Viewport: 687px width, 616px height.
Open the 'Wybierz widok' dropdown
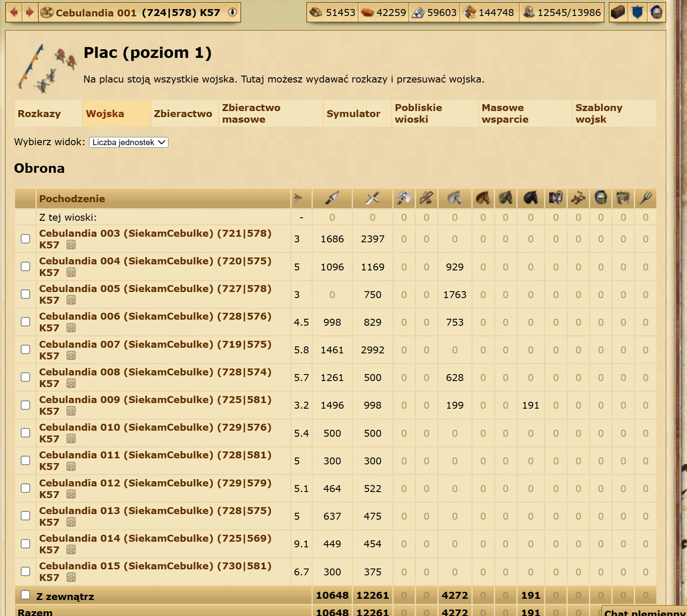[128, 142]
